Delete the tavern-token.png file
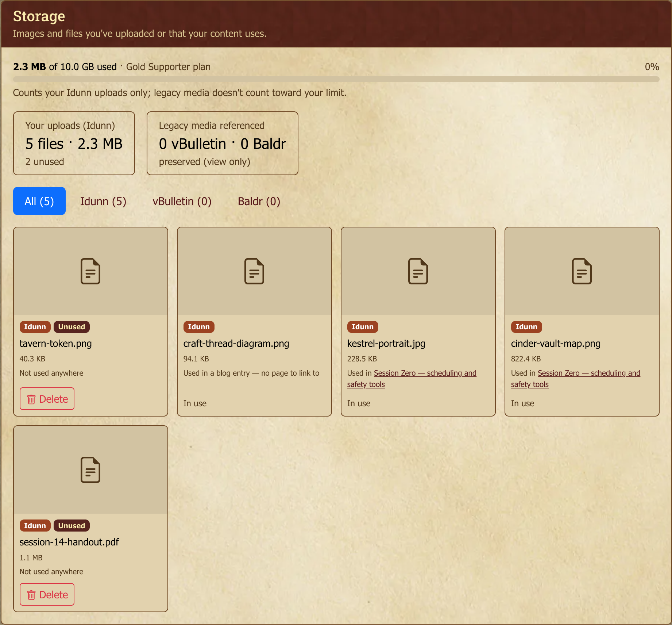Screen dimensions: 672x625 click(x=47, y=399)
